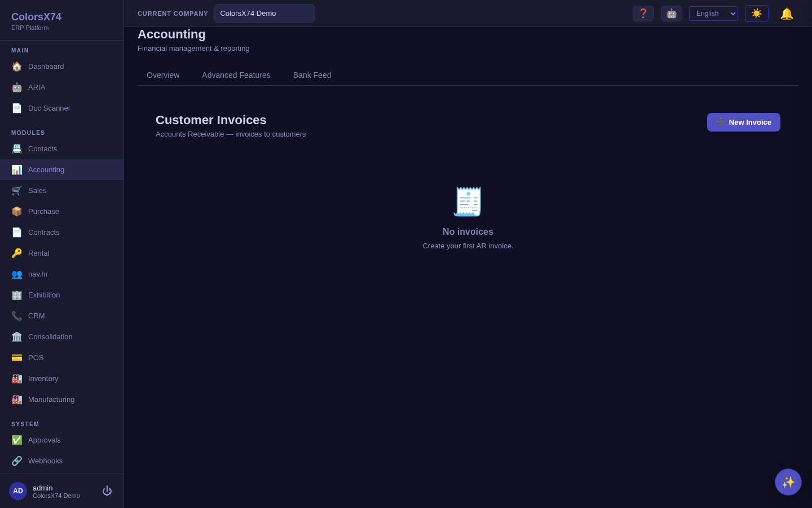This screenshot has height=508, width=812.
Task: Open the Manufacturing label link
Action: point(51,400)
